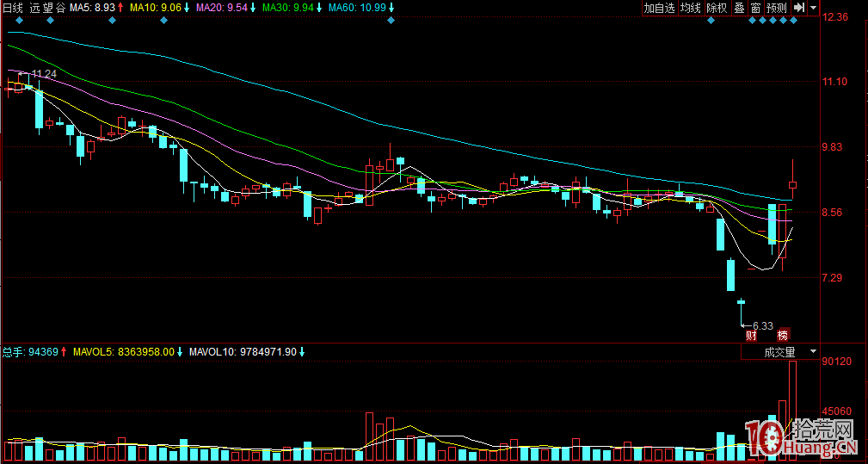This screenshot has height=464, width=868.
Task: Open the 成交量 indicator dropdown
Action: 813,351
